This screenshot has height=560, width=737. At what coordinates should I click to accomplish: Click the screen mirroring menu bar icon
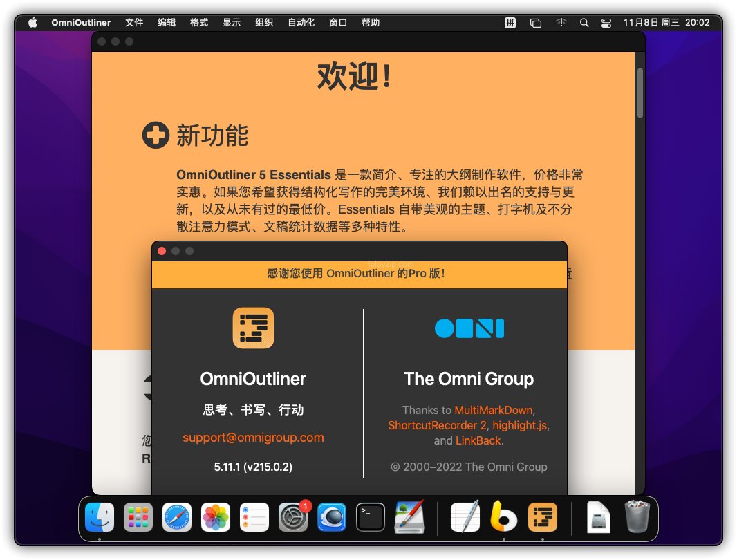pyautogui.click(x=535, y=23)
